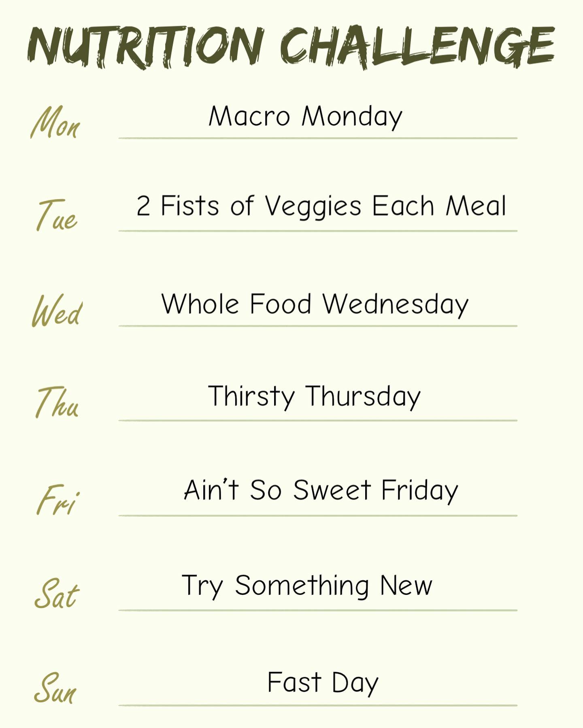Image resolution: width=583 pixels, height=728 pixels.
Task: Select the Try Something New text
Action: pos(307,586)
